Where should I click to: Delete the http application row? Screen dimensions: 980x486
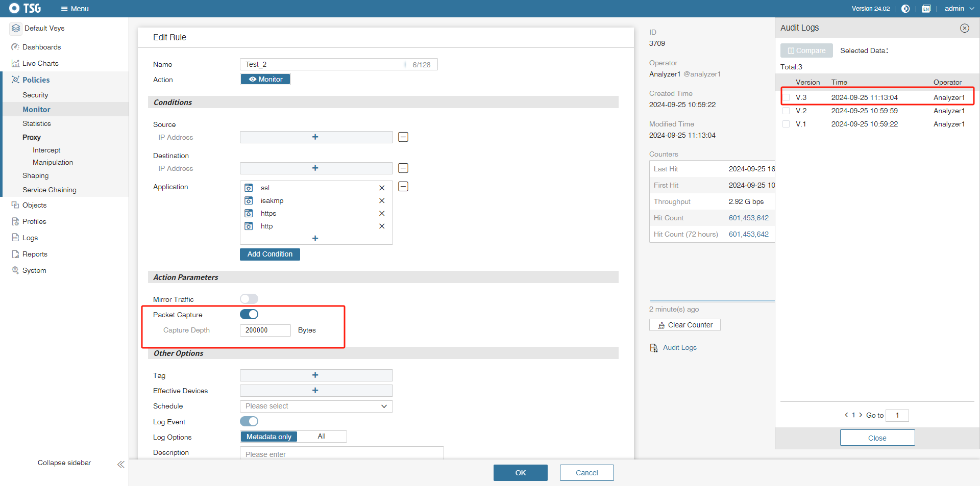tap(382, 226)
